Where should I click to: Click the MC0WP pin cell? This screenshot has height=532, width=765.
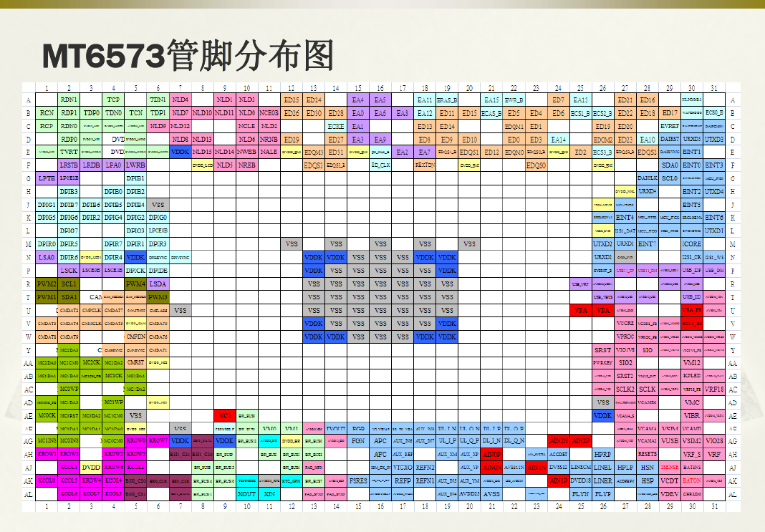pos(69,389)
